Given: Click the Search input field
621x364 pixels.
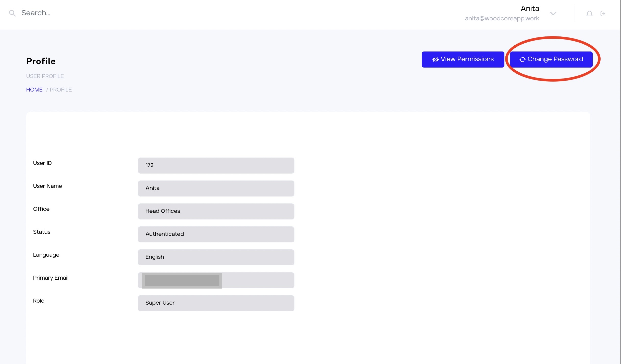Looking at the screenshot, I should click(x=102, y=13).
